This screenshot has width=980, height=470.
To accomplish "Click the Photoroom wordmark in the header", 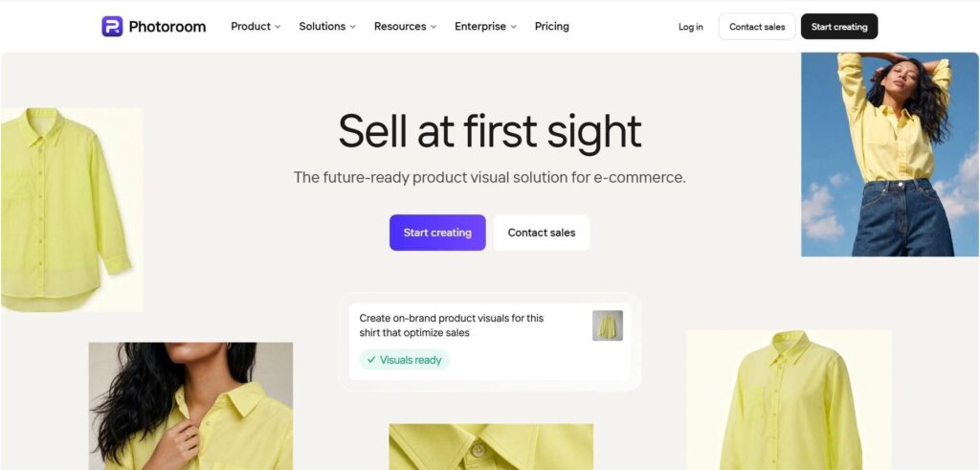I will [167, 26].
